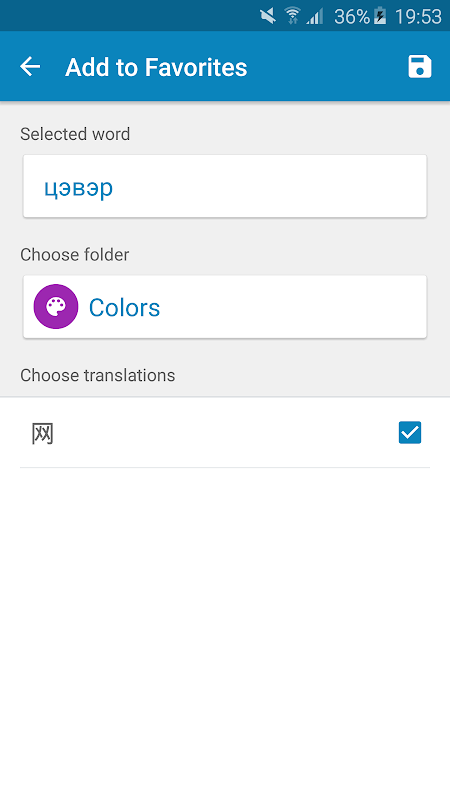Tap the word цэвэр text
450x800 pixels.
[x=78, y=188]
